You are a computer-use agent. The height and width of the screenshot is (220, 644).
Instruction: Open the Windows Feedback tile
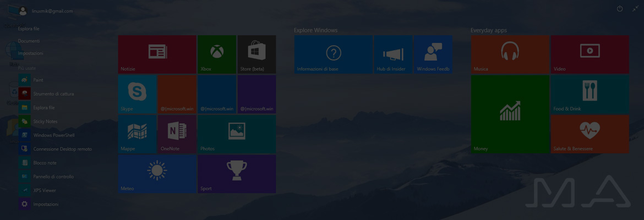433,54
